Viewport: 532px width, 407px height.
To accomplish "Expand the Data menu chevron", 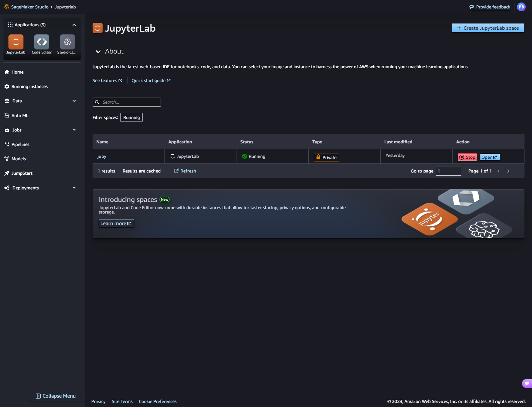I will (x=74, y=101).
